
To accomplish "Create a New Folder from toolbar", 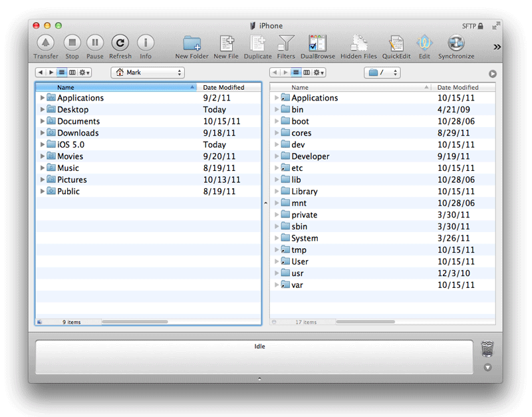I will 192,43.
